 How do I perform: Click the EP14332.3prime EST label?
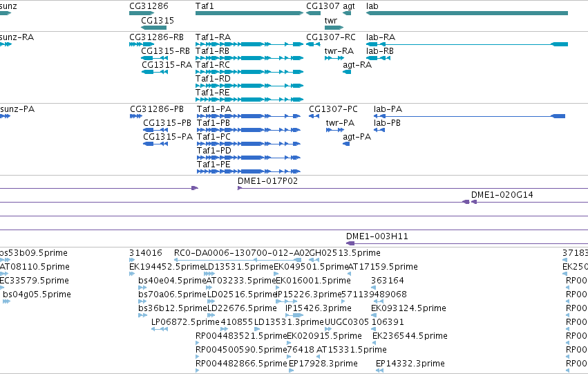pos(410,364)
